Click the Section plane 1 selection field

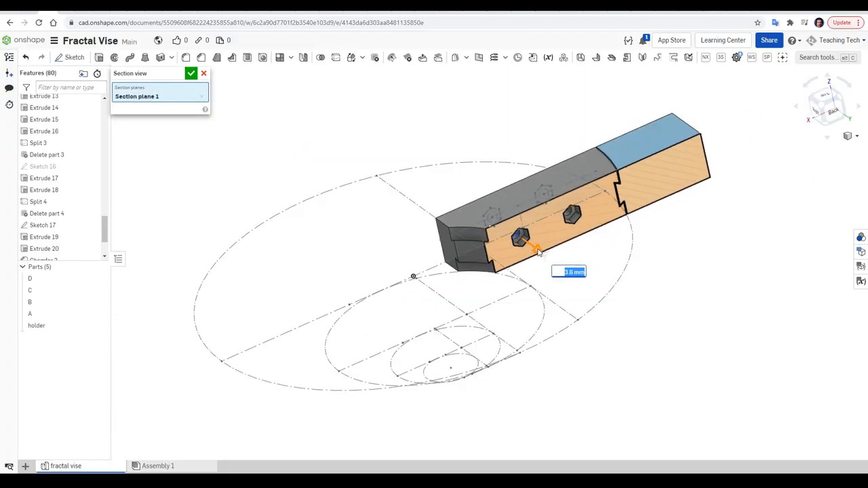tap(160, 94)
